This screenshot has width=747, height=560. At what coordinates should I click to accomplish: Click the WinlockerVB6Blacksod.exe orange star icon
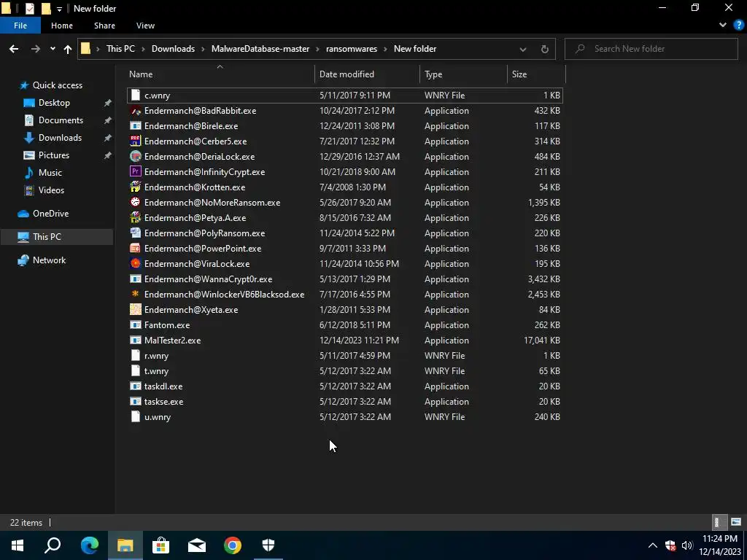point(136,294)
